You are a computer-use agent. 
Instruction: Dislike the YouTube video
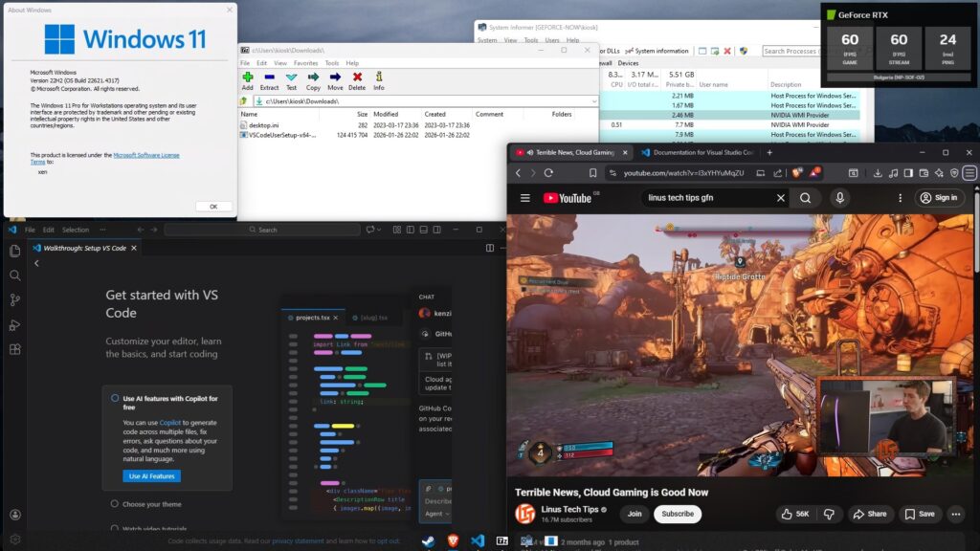[829, 514]
